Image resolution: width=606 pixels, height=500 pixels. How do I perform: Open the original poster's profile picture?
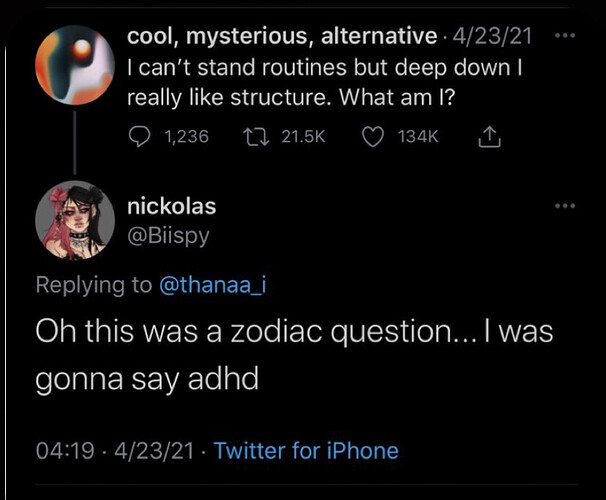[x=75, y=66]
